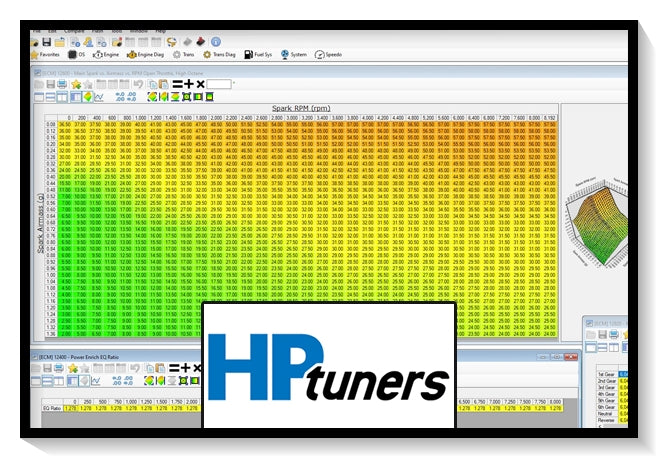The width and height of the screenshot is (658, 458).
Task: Print the Power Enrich EQ Ratio table
Action: 59,369
